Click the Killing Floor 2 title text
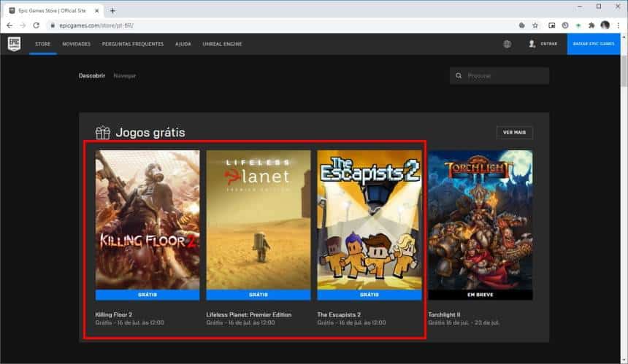The image size is (628, 364). pyautogui.click(x=114, y=315)
